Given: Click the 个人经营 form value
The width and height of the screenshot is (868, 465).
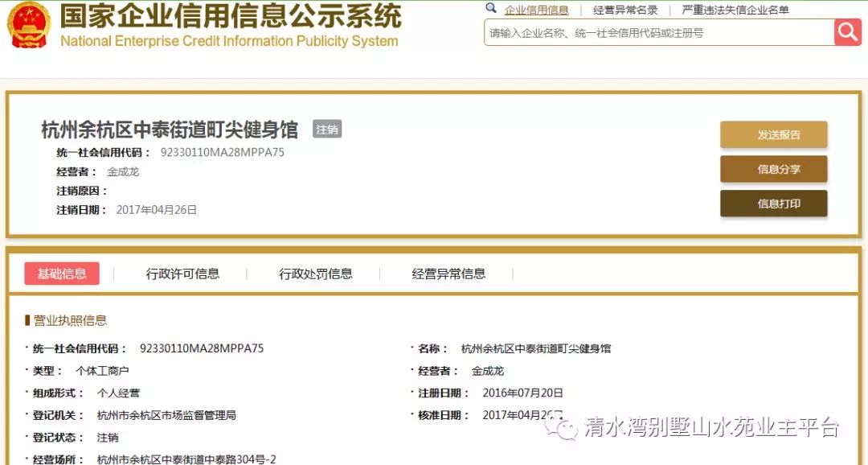Looking at the screenshot, I should (118, 393).
